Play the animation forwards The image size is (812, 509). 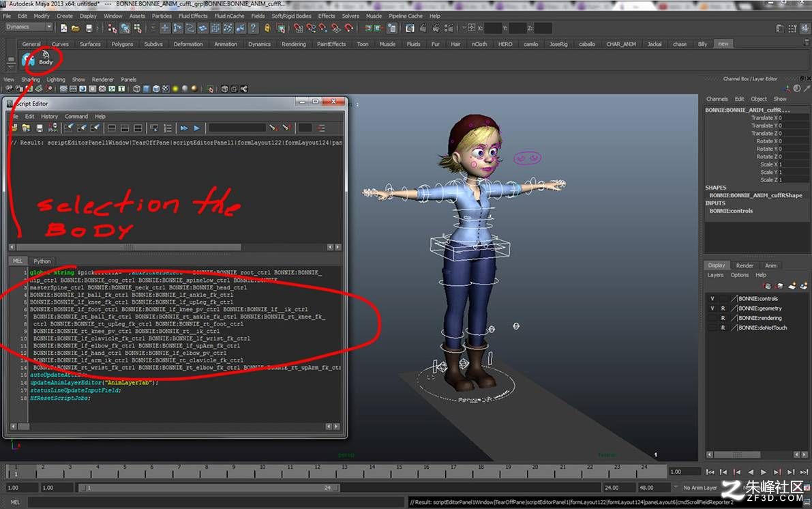click(764, 472)
